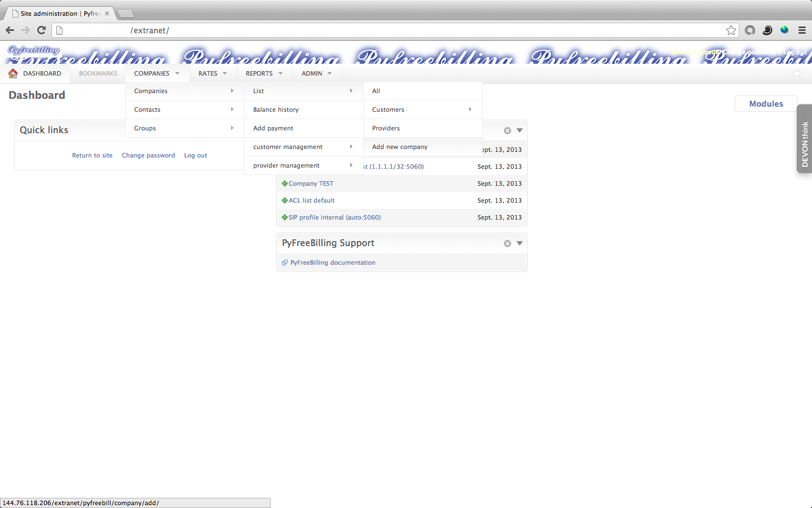Open a new browser tab
Image resolution: width=812 pixels, height=508 pixels.
(x=125, y=14)
